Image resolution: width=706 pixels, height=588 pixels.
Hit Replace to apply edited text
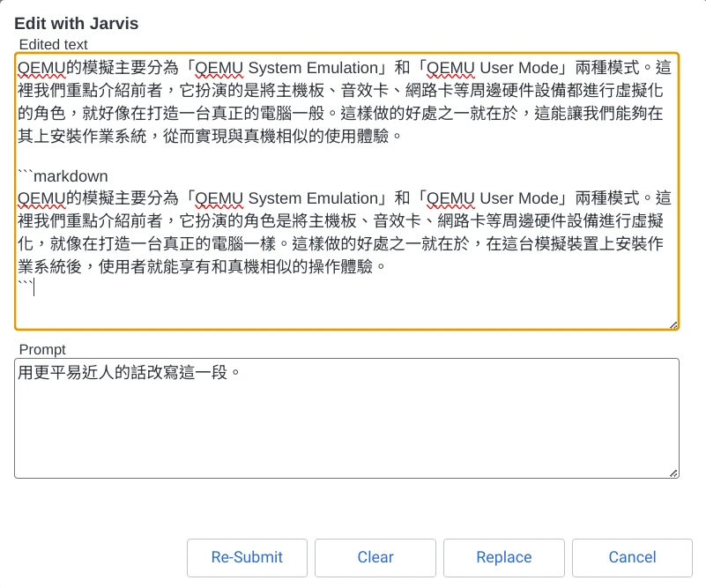pyautogui.click(x=503, y=557)
